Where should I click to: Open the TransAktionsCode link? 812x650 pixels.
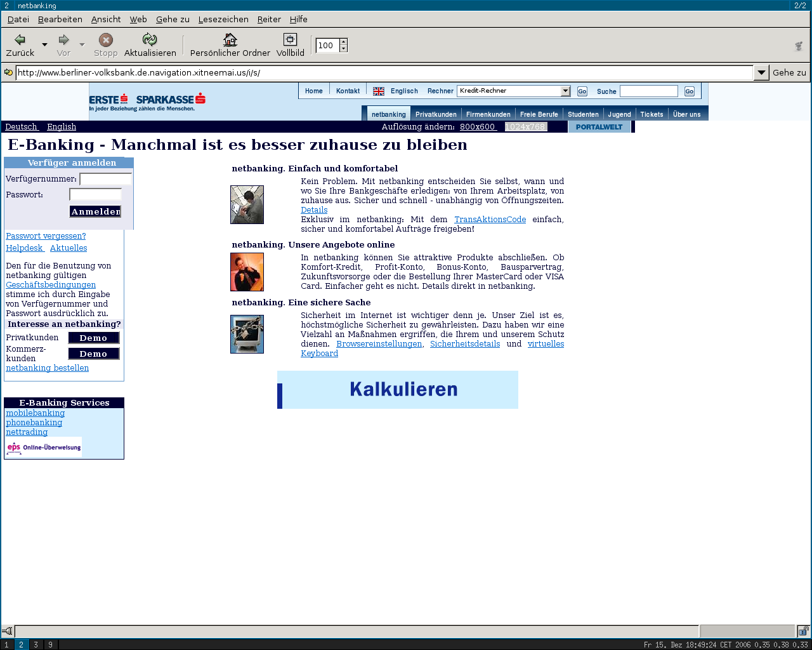point(490,219)
